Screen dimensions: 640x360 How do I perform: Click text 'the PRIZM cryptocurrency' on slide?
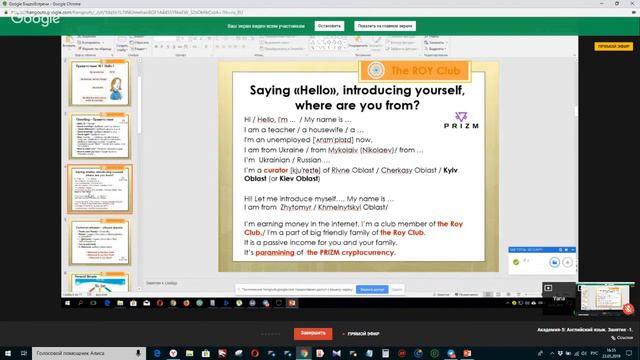(x=351, y=253)
